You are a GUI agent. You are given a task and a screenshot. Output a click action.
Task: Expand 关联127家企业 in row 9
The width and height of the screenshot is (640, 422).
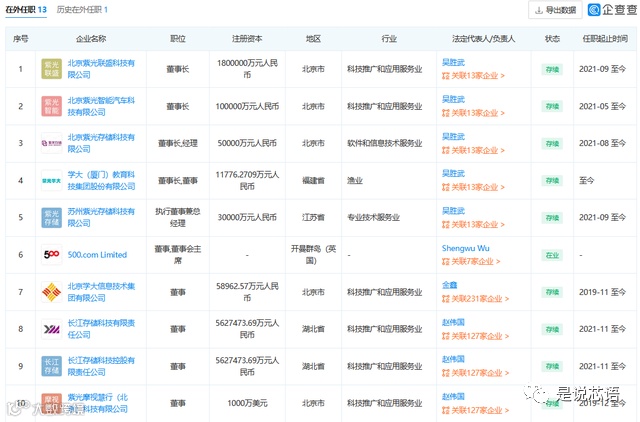click(x=476, y=373)
